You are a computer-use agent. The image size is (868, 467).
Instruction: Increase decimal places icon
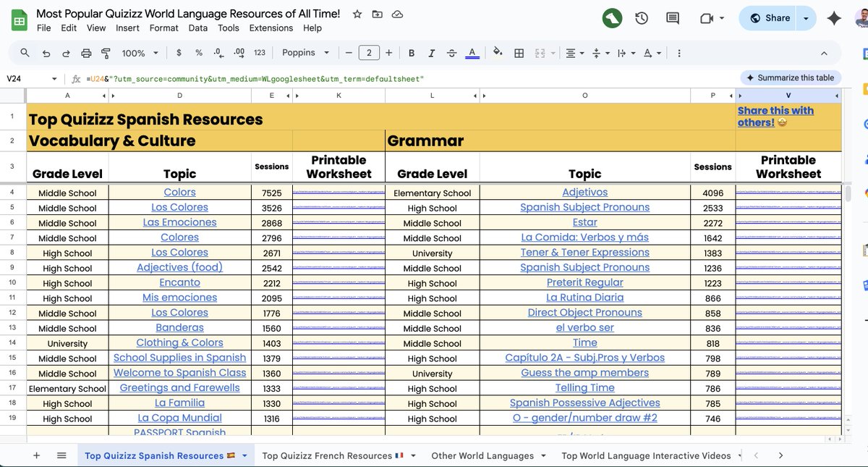pyautogui.click(x=239, y=53)
